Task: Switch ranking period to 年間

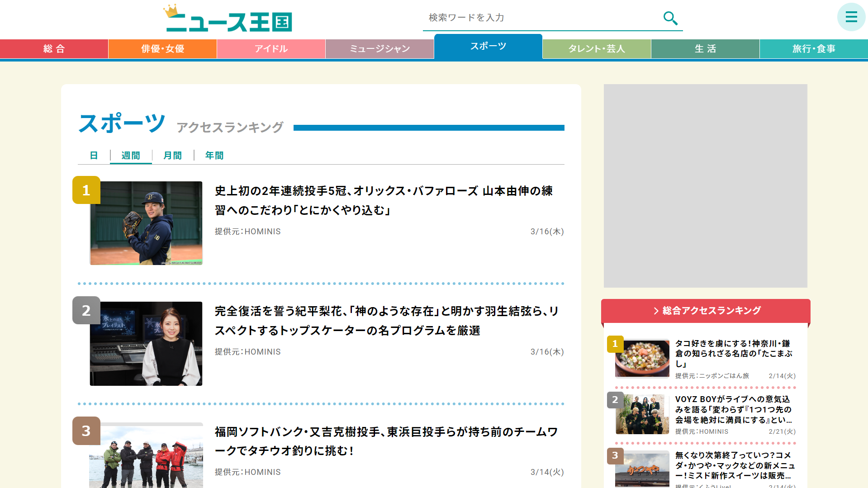Action: (214, 156)
